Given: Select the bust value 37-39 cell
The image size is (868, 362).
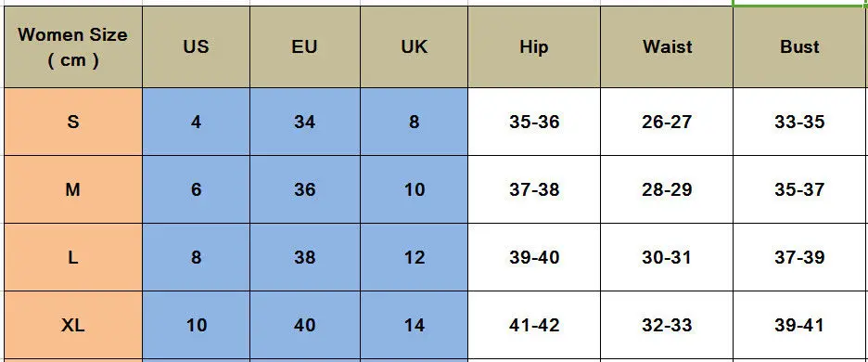Looking at the screenshot, I should (x=799, y=257).
